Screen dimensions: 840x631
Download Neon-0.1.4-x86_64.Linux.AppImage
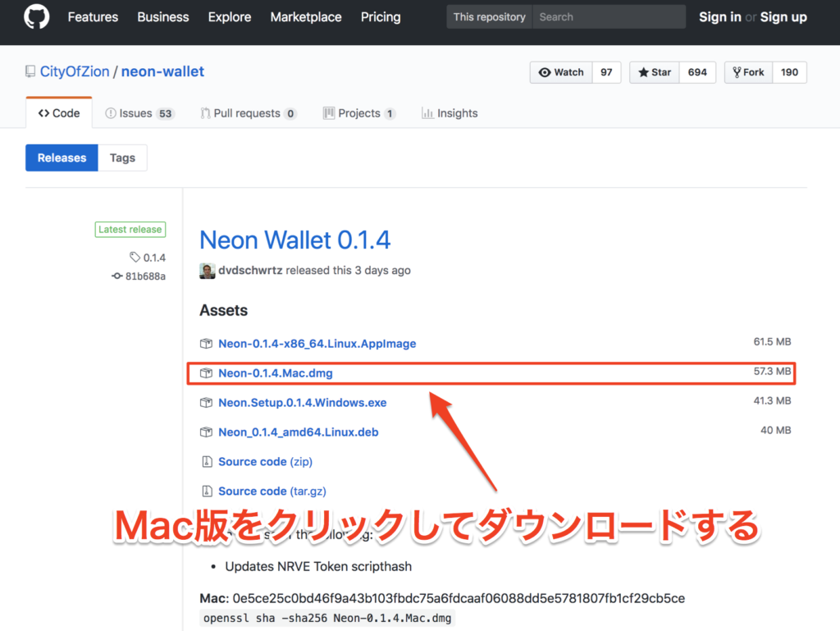317,343
